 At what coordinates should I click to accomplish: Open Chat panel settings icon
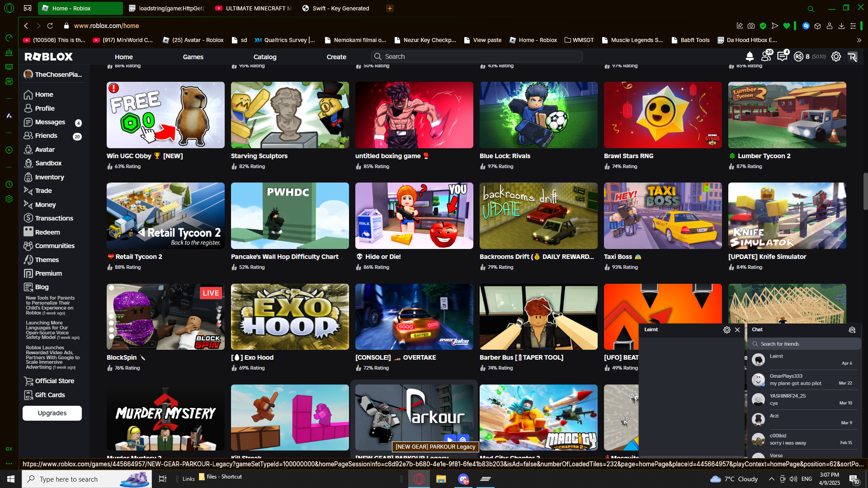coord(852,330)
